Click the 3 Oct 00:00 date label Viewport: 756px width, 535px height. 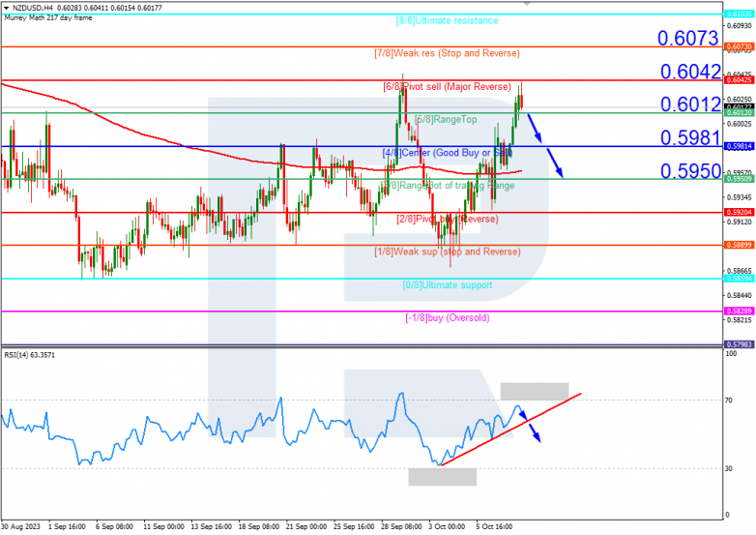[447, 527]
